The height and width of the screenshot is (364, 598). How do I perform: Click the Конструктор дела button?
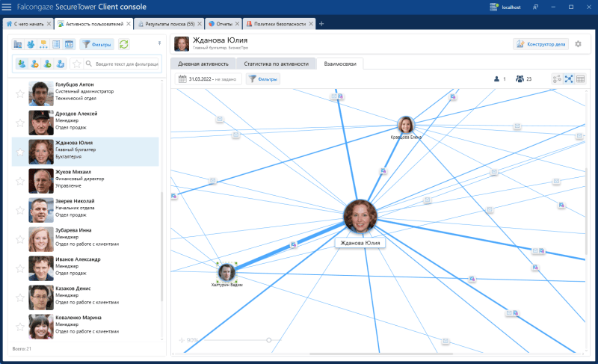coord(540,44)
